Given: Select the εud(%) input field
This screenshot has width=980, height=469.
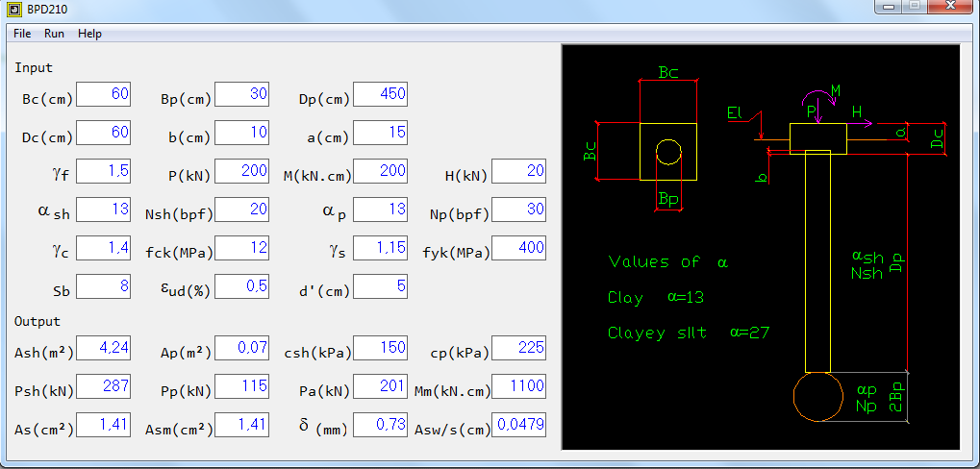Looking at the screenshot, I should click(x=242, y=286).
